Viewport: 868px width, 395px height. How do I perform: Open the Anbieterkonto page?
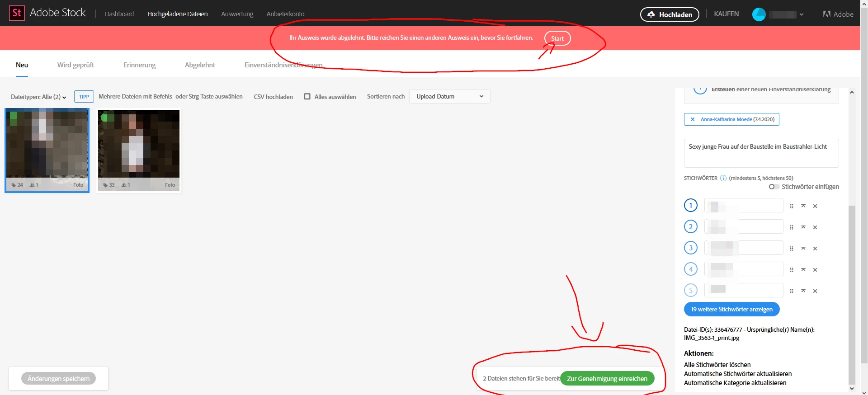285,14
